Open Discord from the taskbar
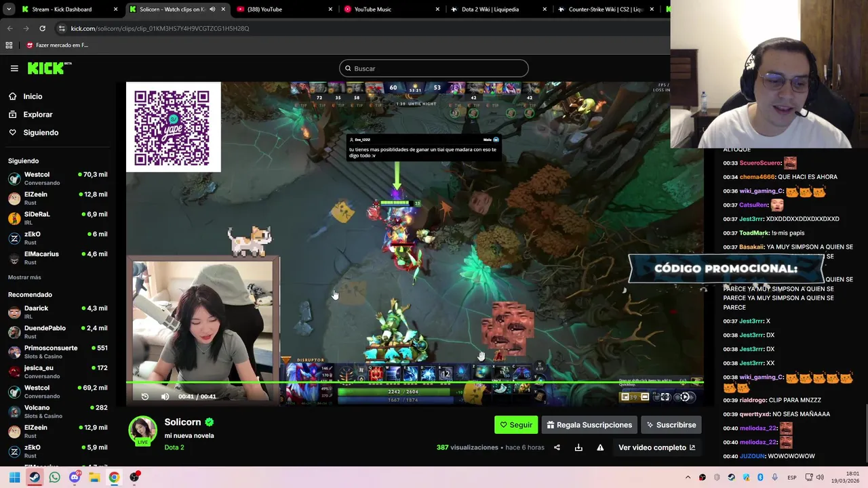This screenshot has height=488, width=868. pyautogui.click(x=75, y=477)
